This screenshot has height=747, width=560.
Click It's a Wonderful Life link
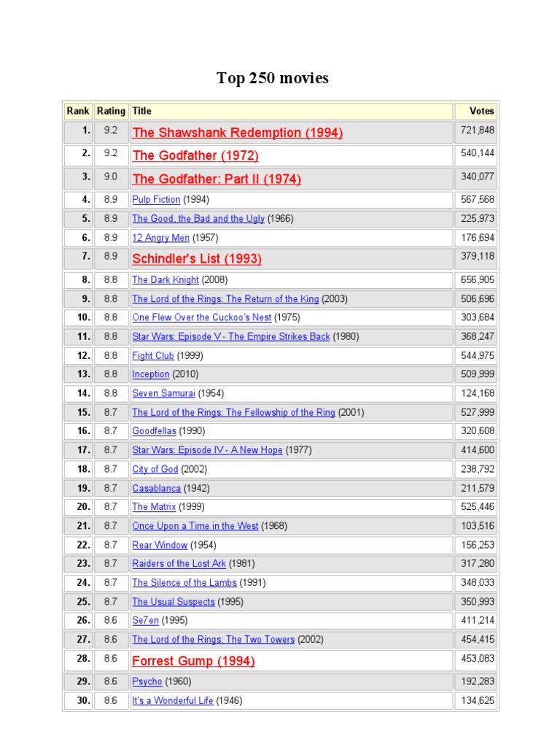tap(172, 700)
